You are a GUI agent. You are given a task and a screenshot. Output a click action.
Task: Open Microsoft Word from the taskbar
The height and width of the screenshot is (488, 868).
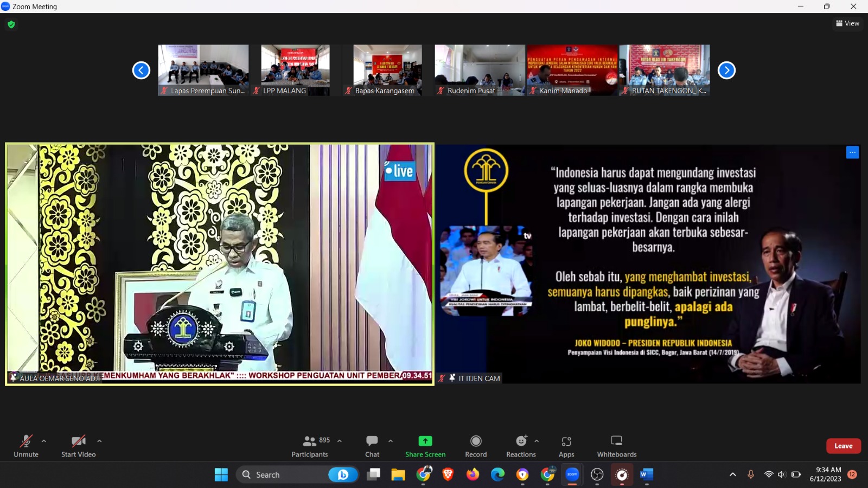click(646, 475)
